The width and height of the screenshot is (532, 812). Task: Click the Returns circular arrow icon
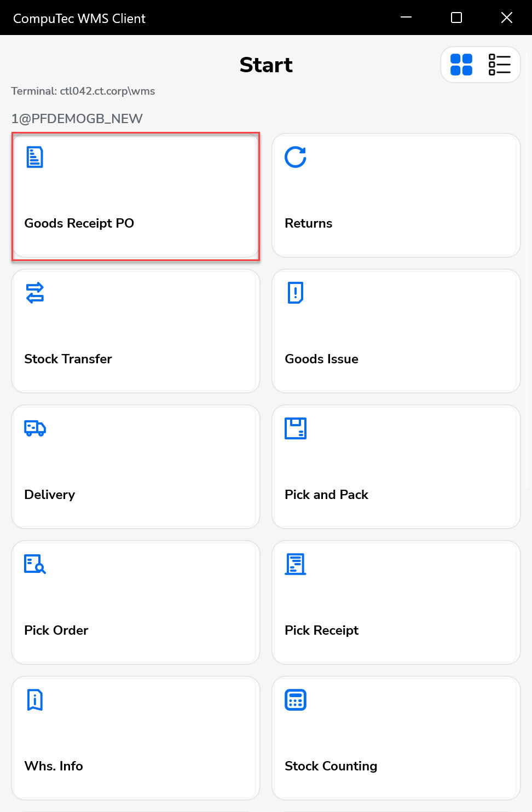296,158
